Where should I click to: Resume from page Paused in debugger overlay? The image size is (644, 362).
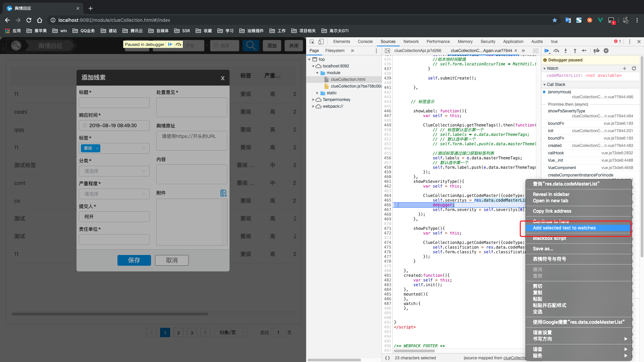(x=170, y=44)
